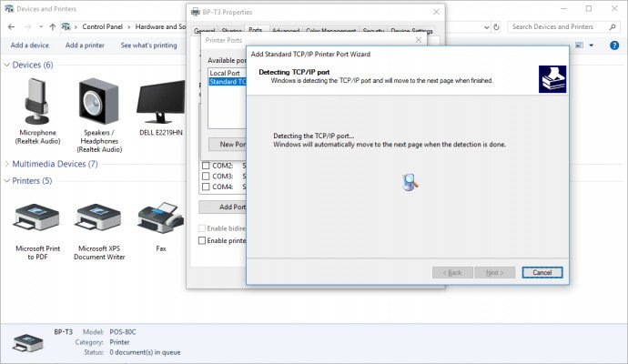Viewport: 628px width, 364px height.
Task: Click the Up one level arrow
Action: [x=53, y=26]
